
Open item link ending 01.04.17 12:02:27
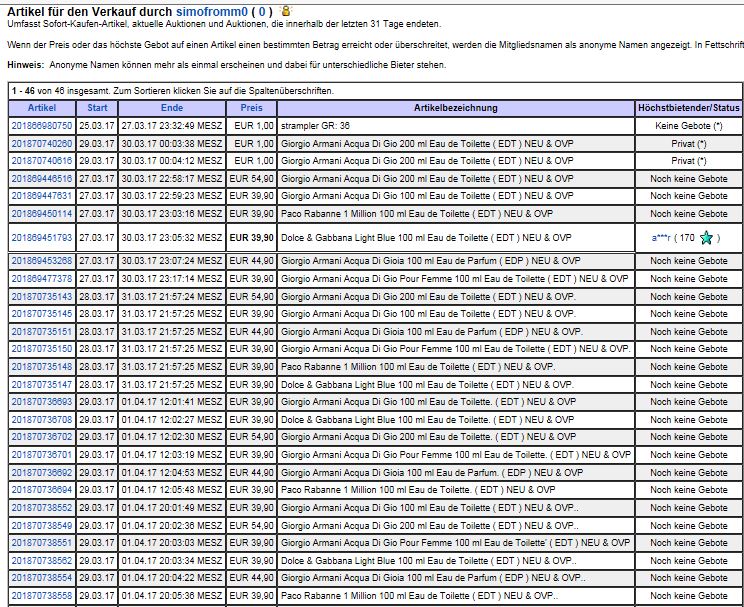pos(42,420)
